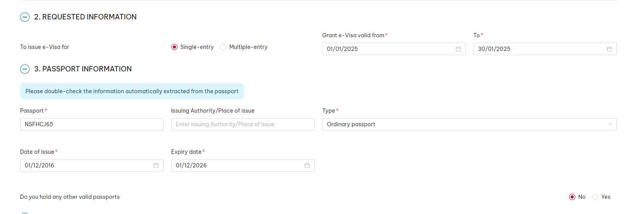This screenshot has width=644, height=214.
Task: Select Multiple-entry radio option
Action: [x=223, y=47]
